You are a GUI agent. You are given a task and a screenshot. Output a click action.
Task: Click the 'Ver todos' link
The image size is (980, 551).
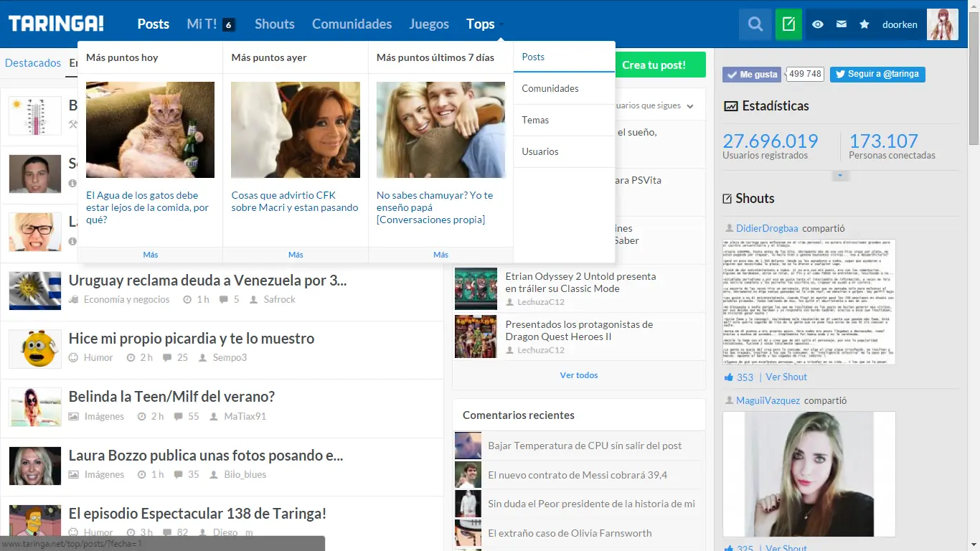click(x=579, y=375)
